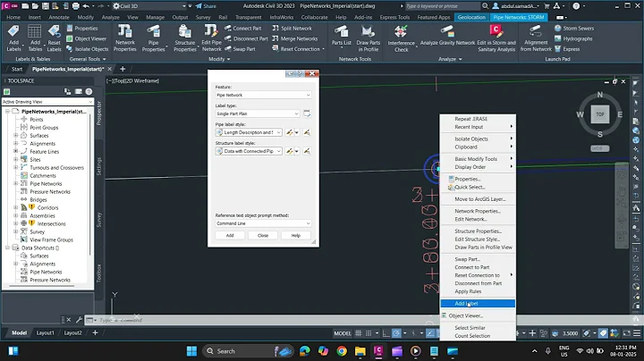The image size is (644, 361).
Task: Click label type picker icon in dialog
Action: tap(307, 113)
